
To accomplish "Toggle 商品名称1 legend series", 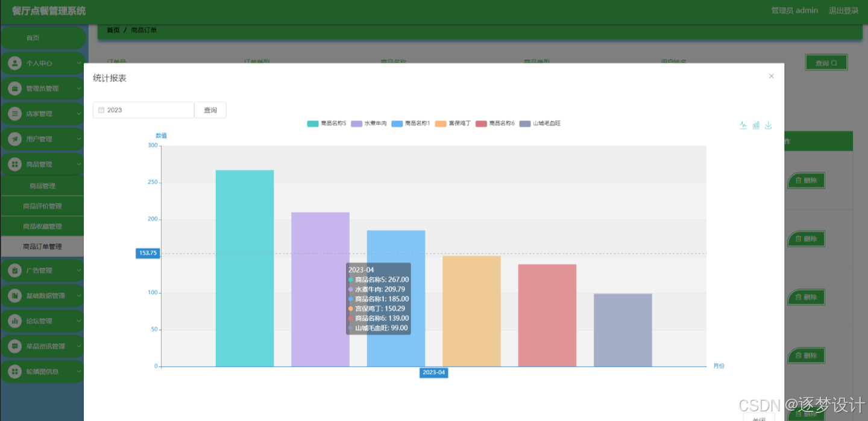I will [410, 123].
